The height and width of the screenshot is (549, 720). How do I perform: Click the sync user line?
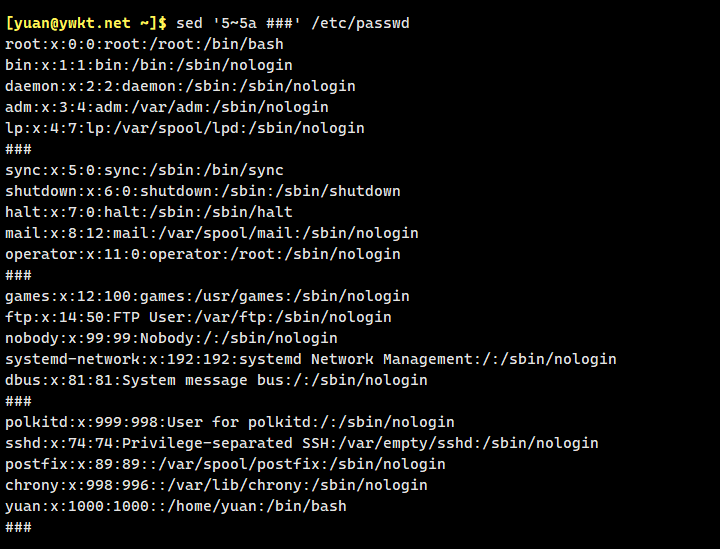[144, 170]
